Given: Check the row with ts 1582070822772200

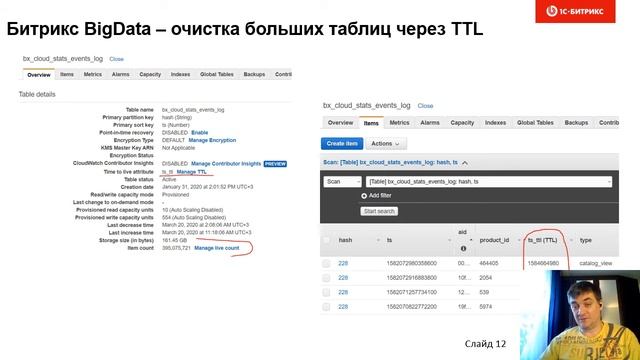Looking at the screenshot, I should coord(326,307).
